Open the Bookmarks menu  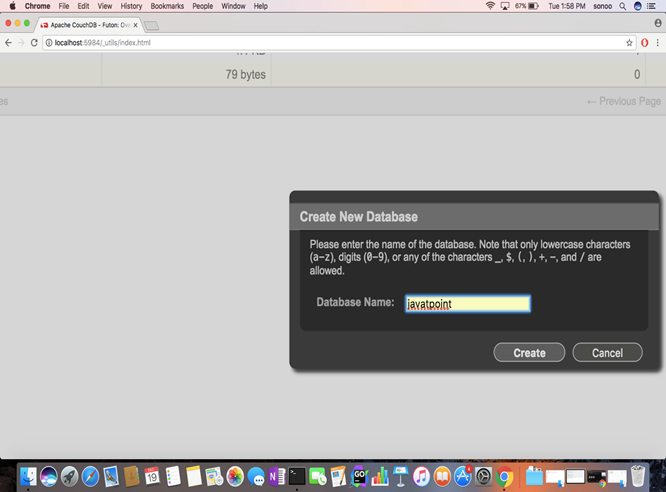coord(167,6)
